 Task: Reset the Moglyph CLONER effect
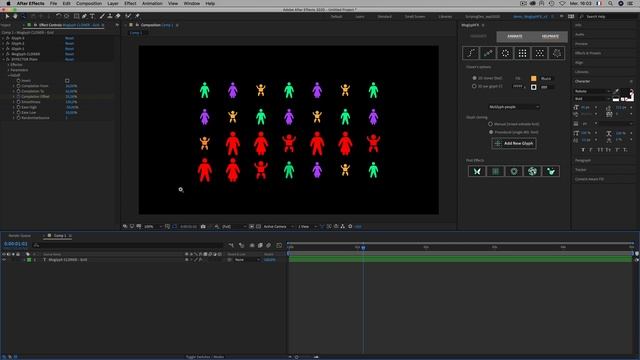pos(69,54)
